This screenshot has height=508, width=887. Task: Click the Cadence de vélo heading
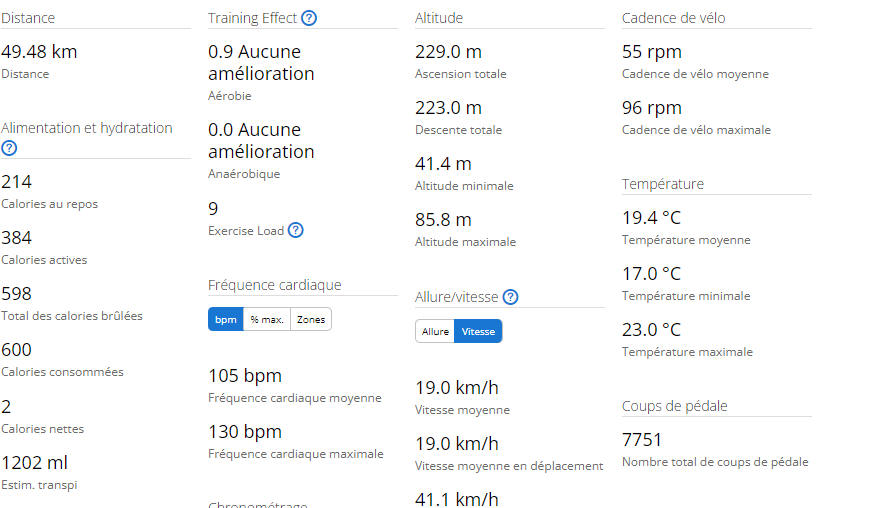click(673, 18)
